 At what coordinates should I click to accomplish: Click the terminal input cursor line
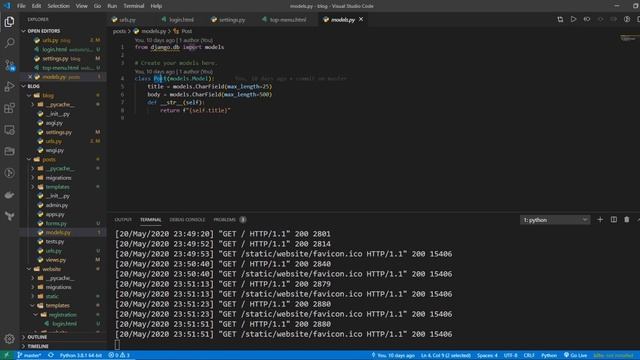pyautogui.click(x=118, y=344)
